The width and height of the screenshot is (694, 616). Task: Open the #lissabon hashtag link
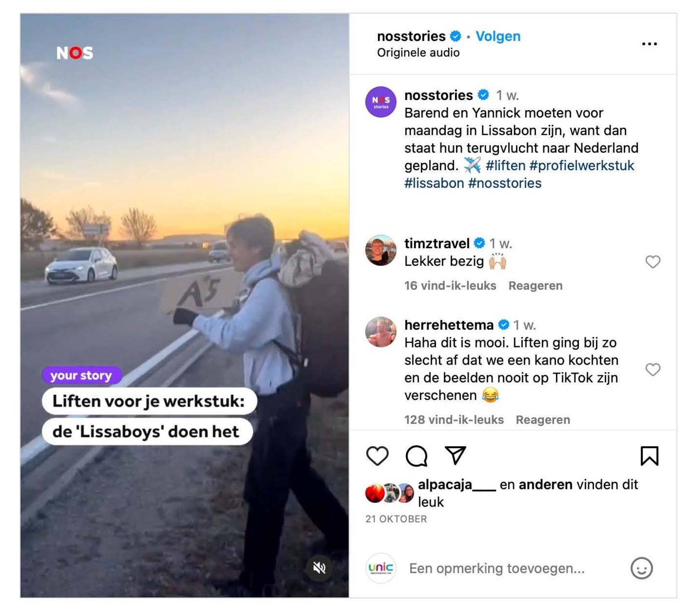[434, 183]
